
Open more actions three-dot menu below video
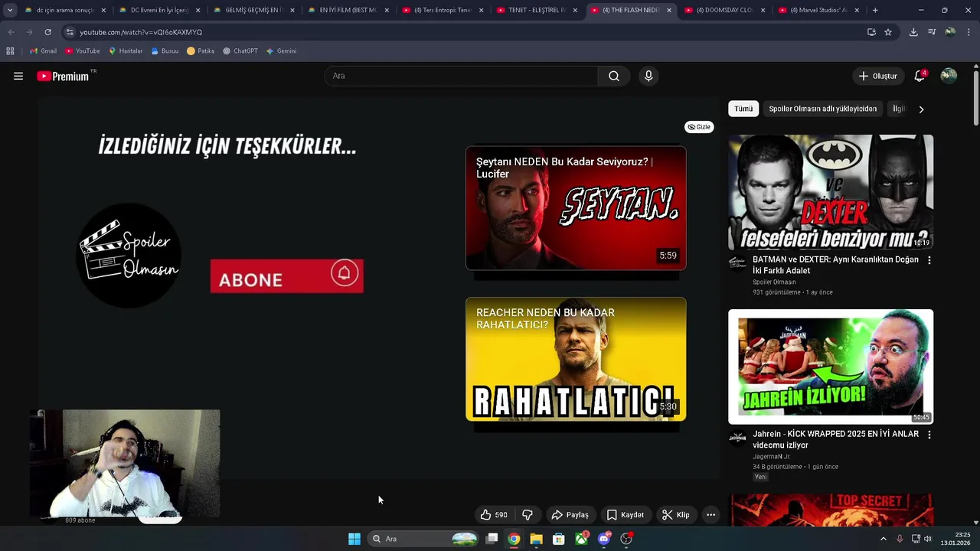(x=710, y=515)
